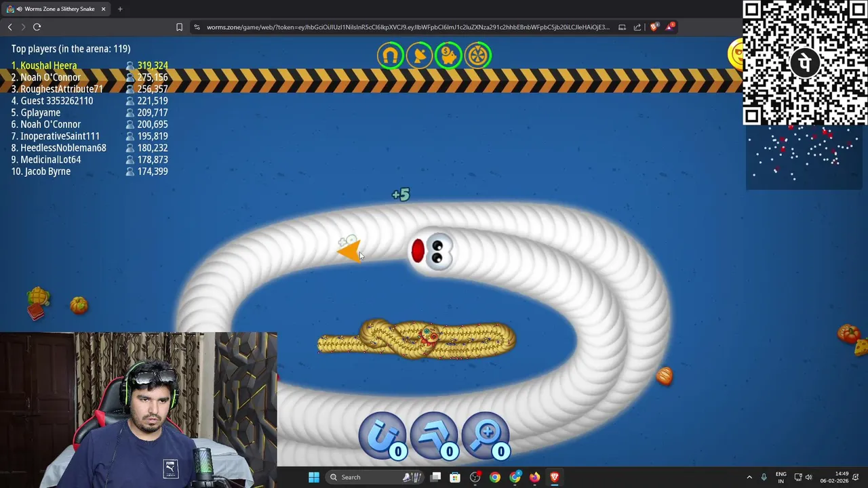This screenshot has height=488, width=868.
Task: Click the QR code overlay
Action: coord(805,63)
